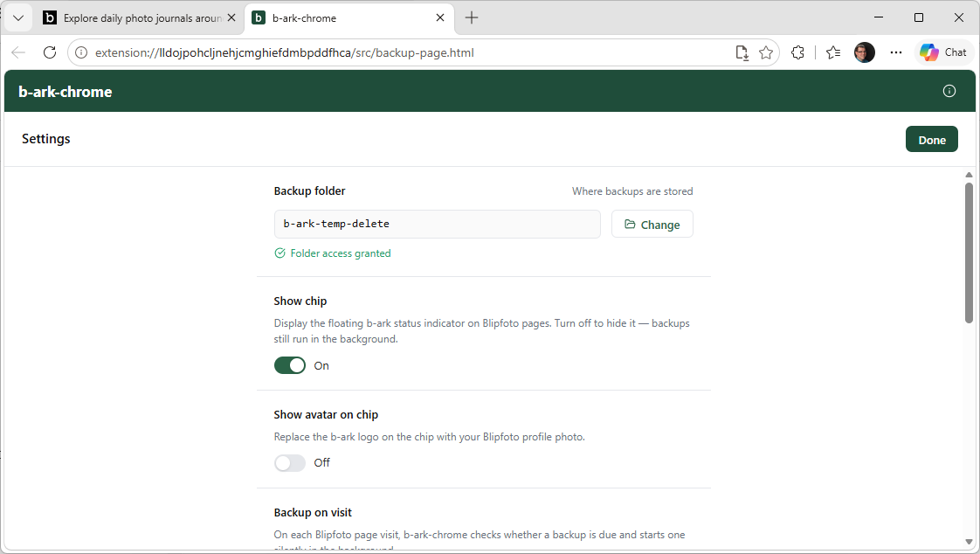Minimize the browser window
The height and width of the screenshot is (554, 980).
click(878, 17)
